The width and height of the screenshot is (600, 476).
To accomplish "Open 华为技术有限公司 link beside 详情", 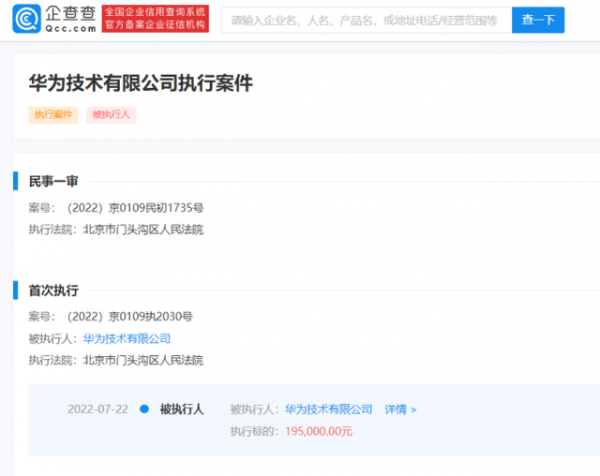I will [328, 409].
